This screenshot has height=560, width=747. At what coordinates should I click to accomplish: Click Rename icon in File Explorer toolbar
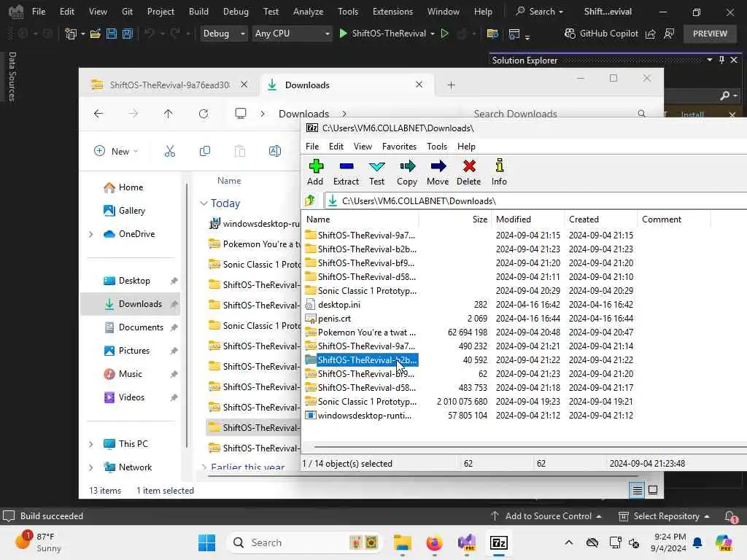(275, 152)
